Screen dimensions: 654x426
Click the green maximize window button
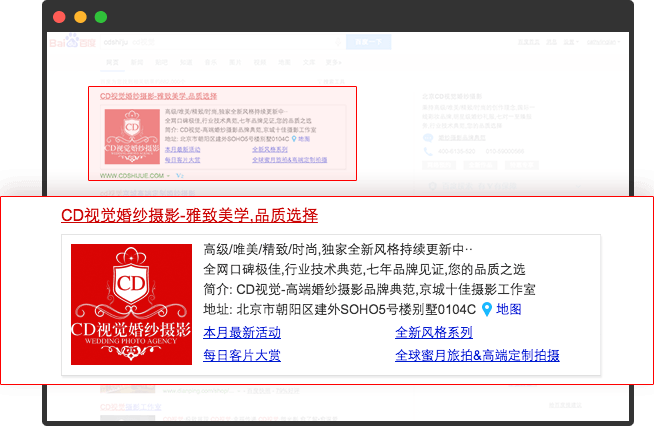click(x=102, y=17)
